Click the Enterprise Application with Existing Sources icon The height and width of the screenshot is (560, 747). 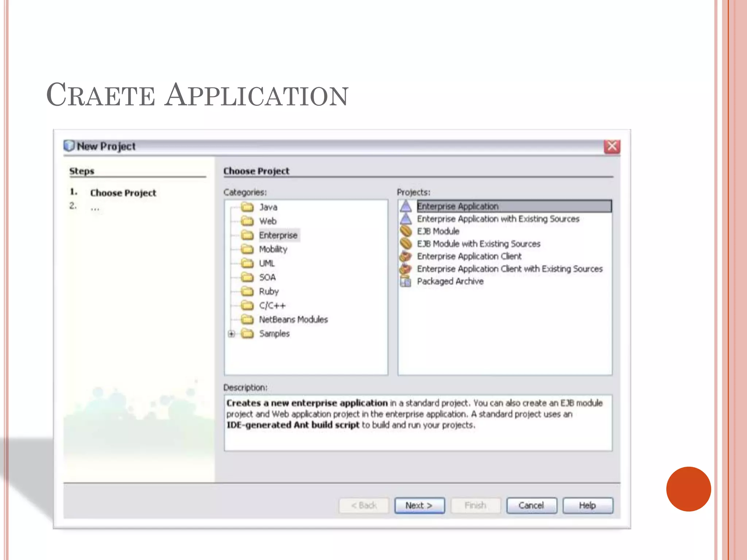pos(406,219)
